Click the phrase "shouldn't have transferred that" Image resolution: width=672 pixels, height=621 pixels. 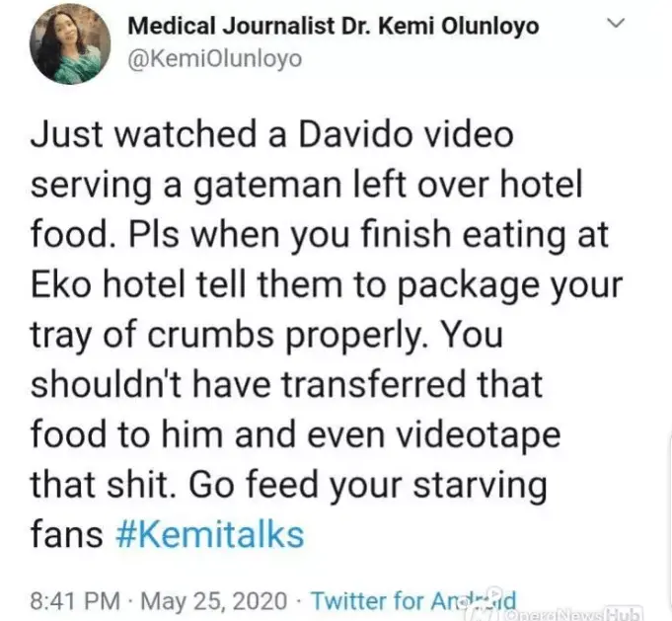287,384
